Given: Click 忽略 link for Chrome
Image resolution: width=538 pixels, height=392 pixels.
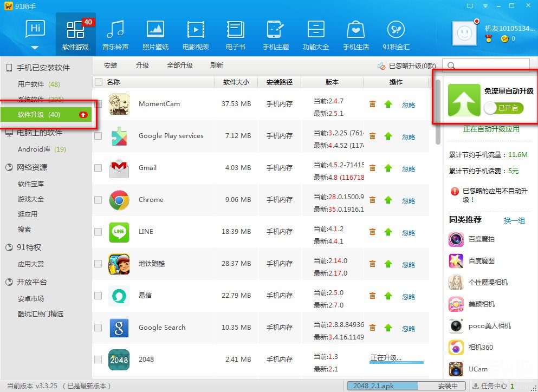Looking at the screenshot, I should pos(409,201).
